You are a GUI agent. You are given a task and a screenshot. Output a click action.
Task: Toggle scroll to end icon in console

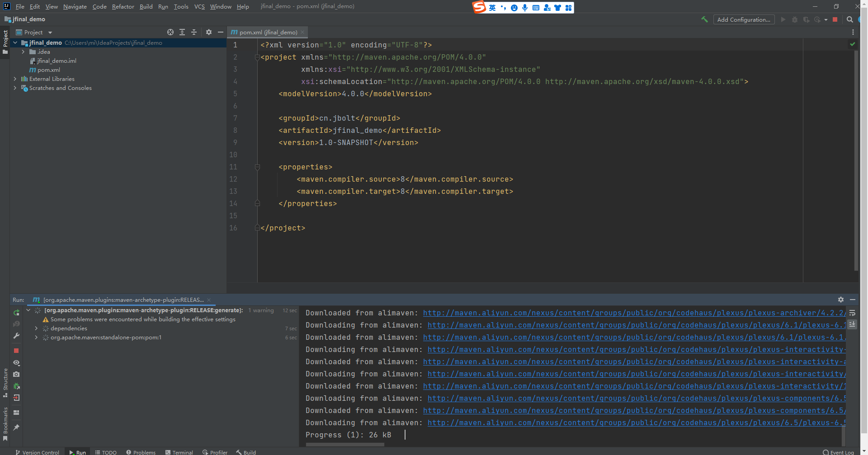pos(852,324)
